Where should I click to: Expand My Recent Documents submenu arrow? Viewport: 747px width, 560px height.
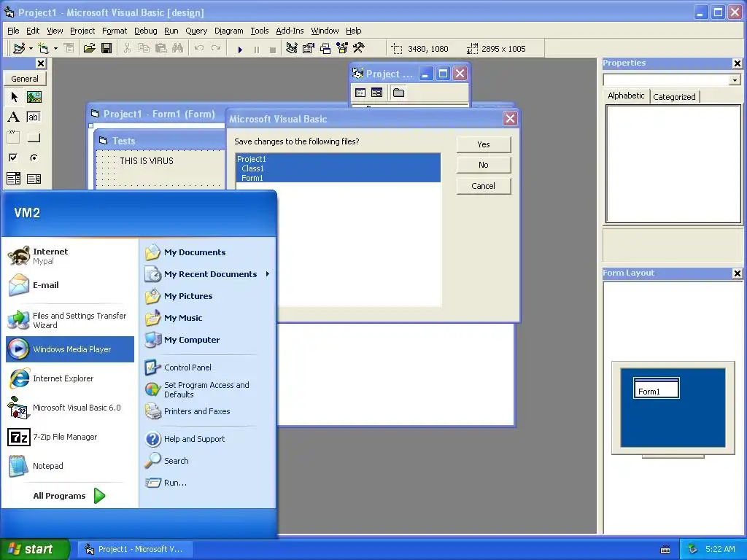point(268,274)
